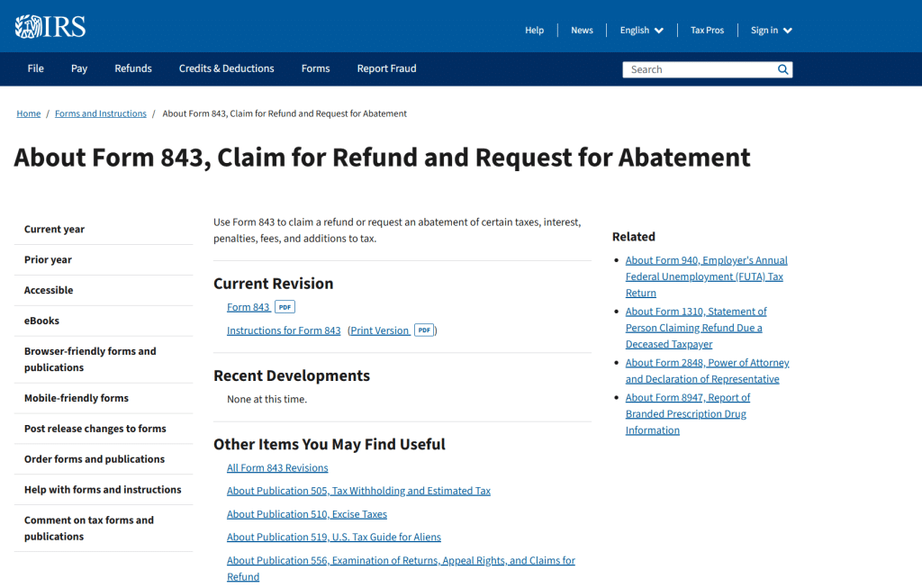This screenshot has width=922, height=588.
Task: Open About Publication 519 Tax Guide for Aliens
Action: [333, 537]
